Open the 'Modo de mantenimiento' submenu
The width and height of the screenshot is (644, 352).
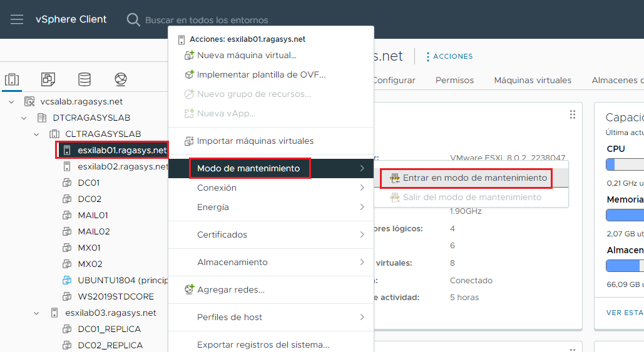point(271,169)
